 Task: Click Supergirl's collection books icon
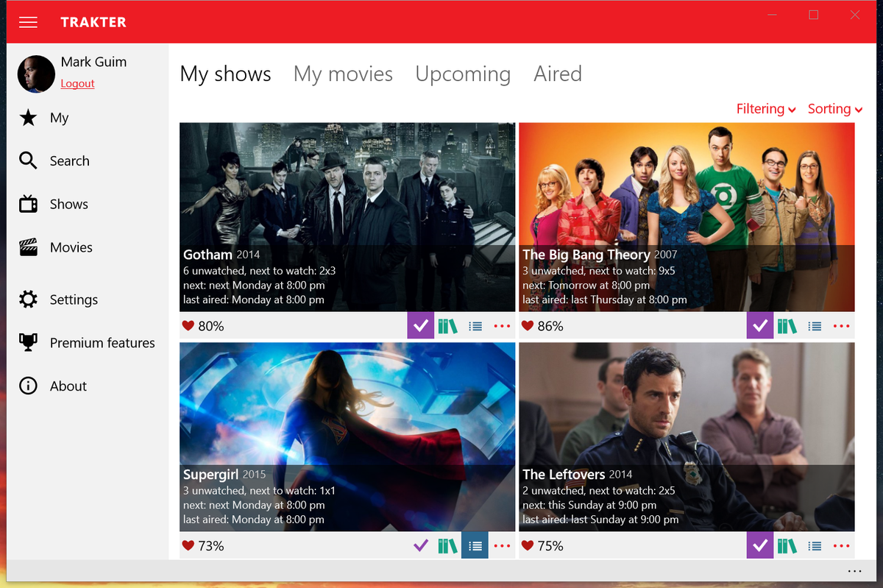tap(447, 545)
